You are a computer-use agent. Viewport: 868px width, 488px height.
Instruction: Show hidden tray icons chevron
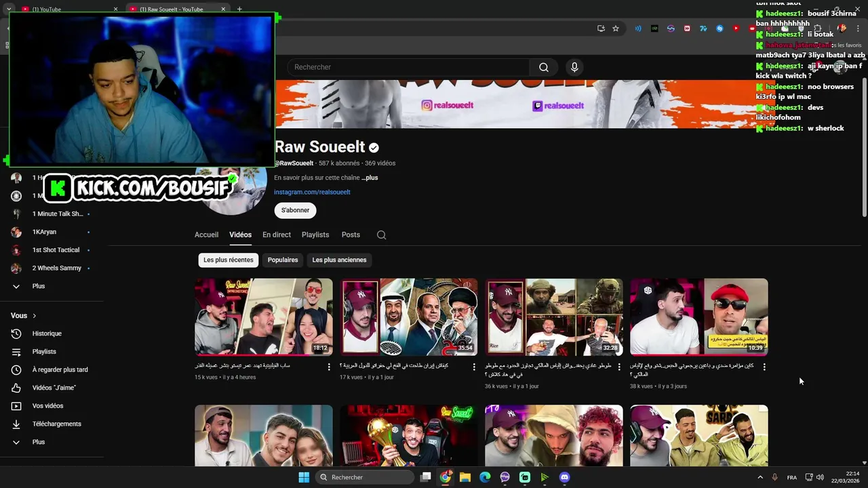[x=759, y=477]
